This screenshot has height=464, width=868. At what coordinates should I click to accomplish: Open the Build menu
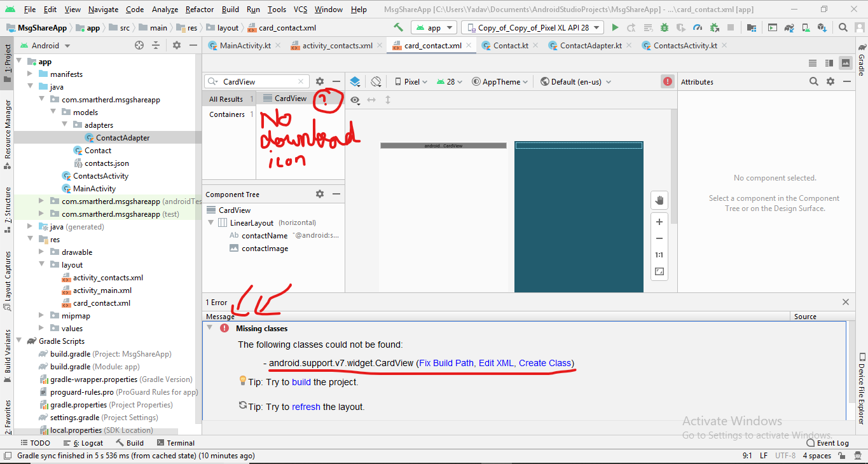(231, 10)
